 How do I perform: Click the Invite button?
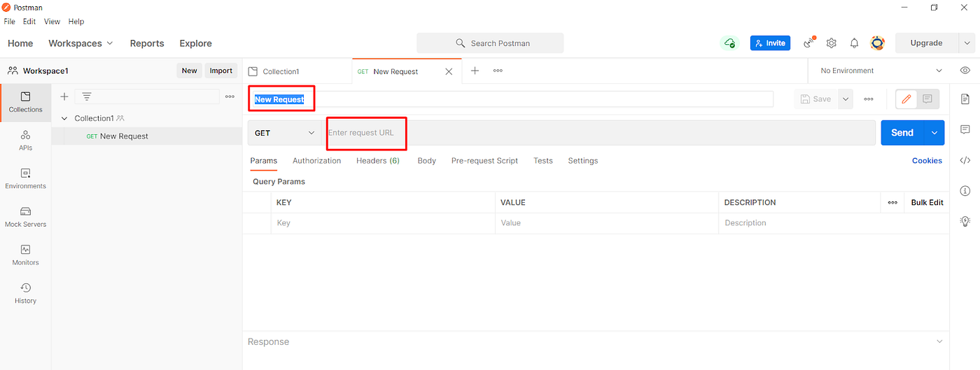point(770,43)
